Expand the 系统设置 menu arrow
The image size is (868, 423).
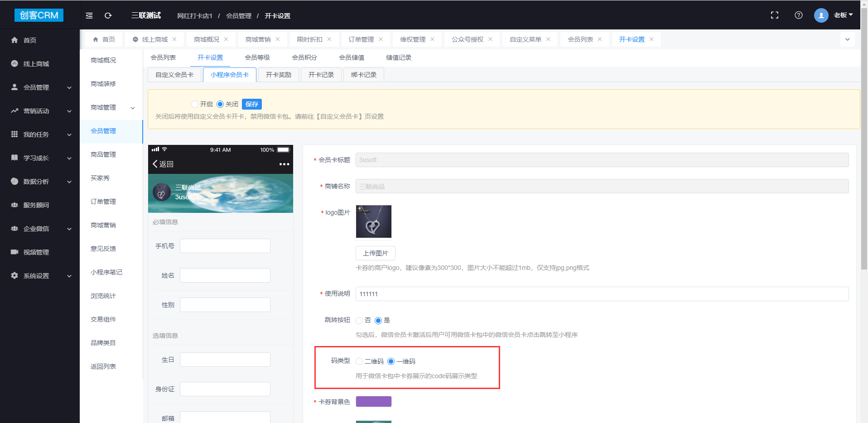[69, 276]
